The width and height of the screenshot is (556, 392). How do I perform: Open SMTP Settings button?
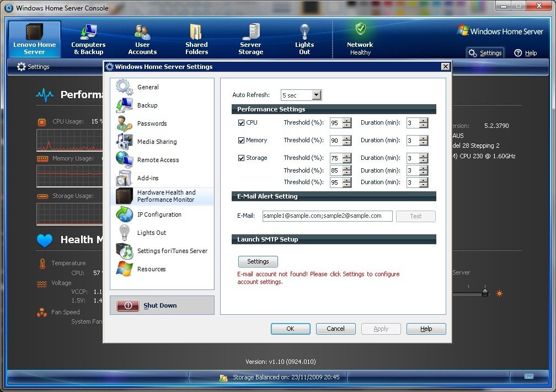[x=258, y=261]
